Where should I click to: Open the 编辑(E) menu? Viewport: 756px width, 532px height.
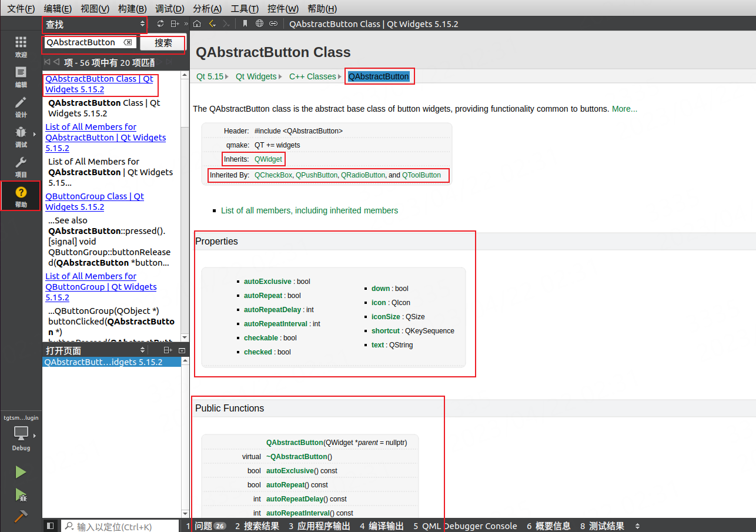[x=58, y=8]
